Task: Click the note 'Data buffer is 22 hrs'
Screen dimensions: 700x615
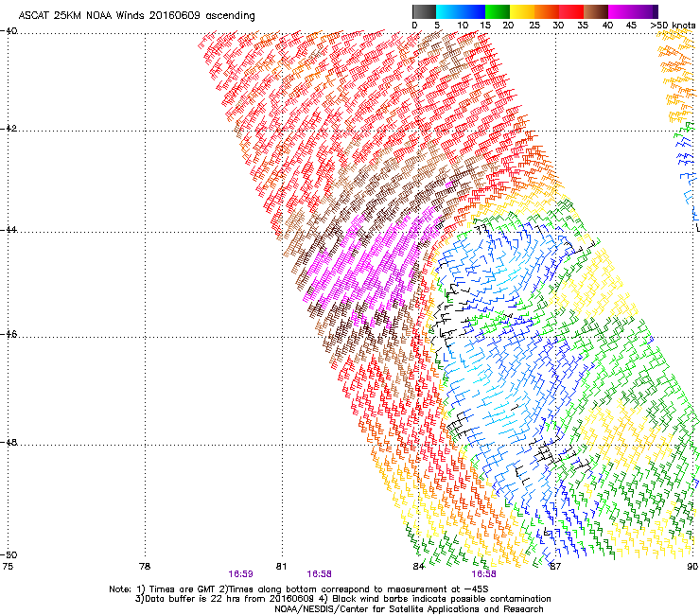Action: coord(193,599)
